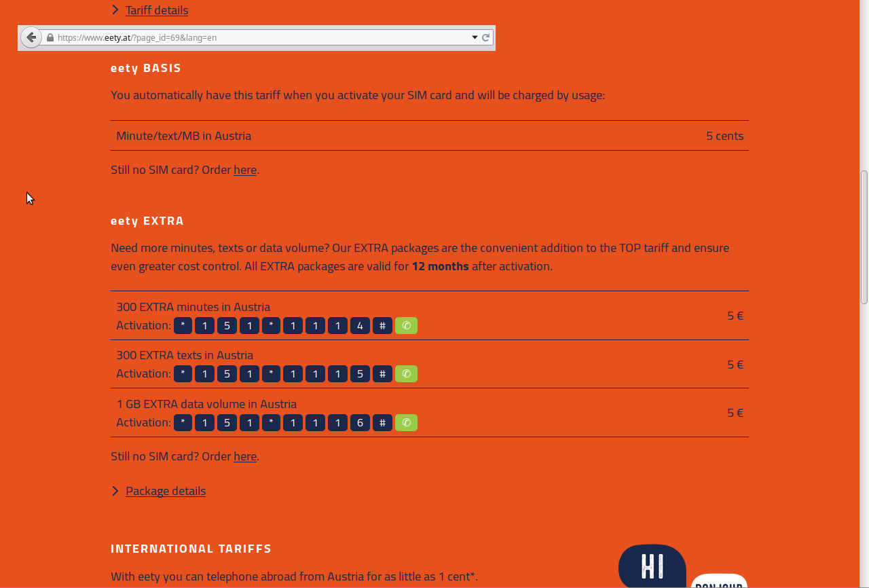
Task: Reload the page with the refresh icon
Action: [x=486, y=38]
